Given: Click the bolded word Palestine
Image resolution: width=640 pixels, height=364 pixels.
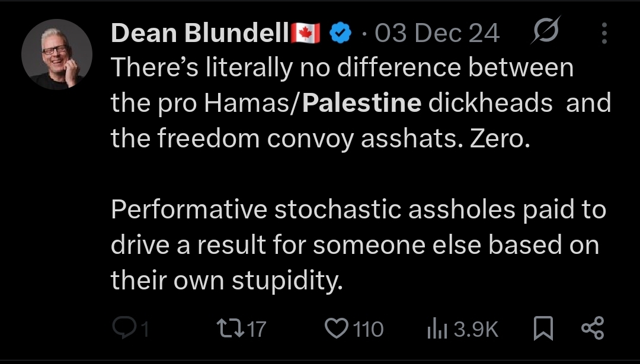Looking at the screenshot, I should 361,102.
